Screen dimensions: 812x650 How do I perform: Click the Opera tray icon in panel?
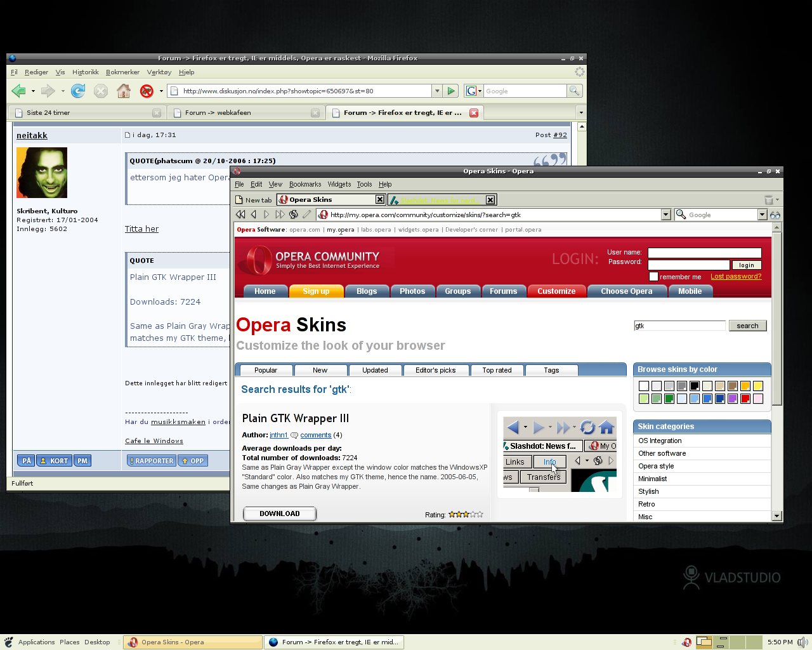point(686,642)
